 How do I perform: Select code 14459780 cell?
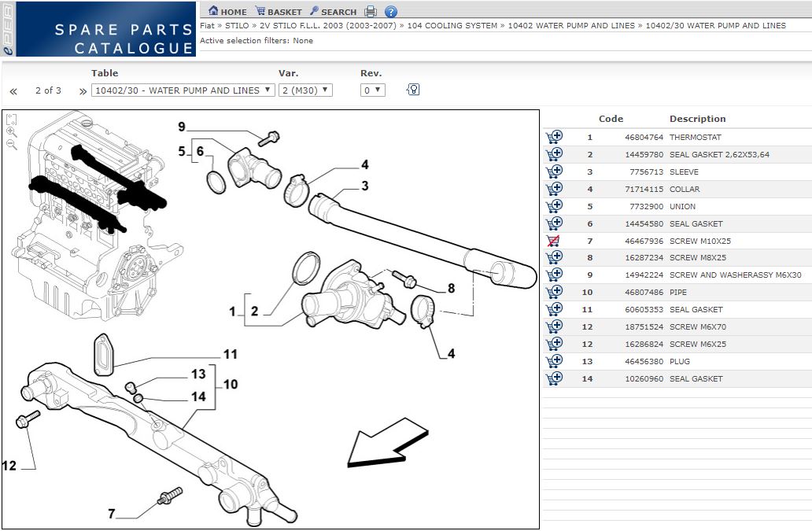tap(644, 154)
